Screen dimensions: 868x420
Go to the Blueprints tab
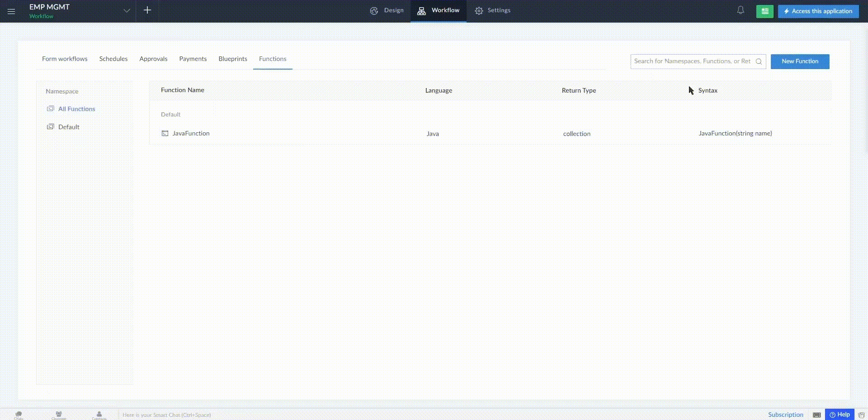tap(233, 59)
